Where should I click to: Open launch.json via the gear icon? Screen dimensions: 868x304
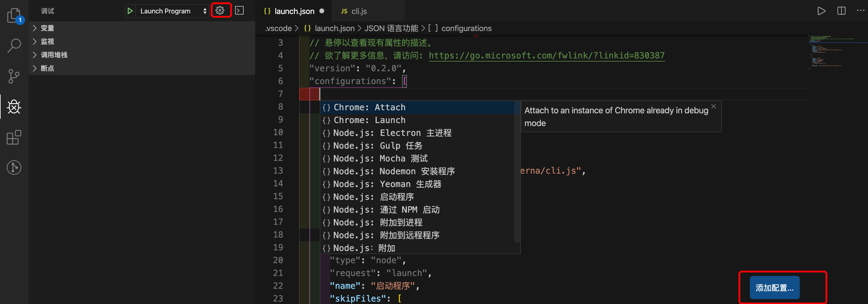pos(221,11)
